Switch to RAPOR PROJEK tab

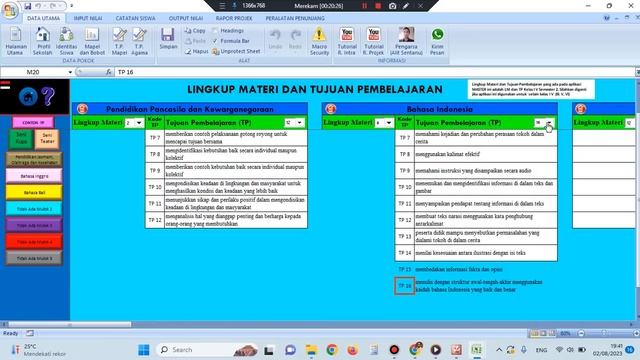234,18
